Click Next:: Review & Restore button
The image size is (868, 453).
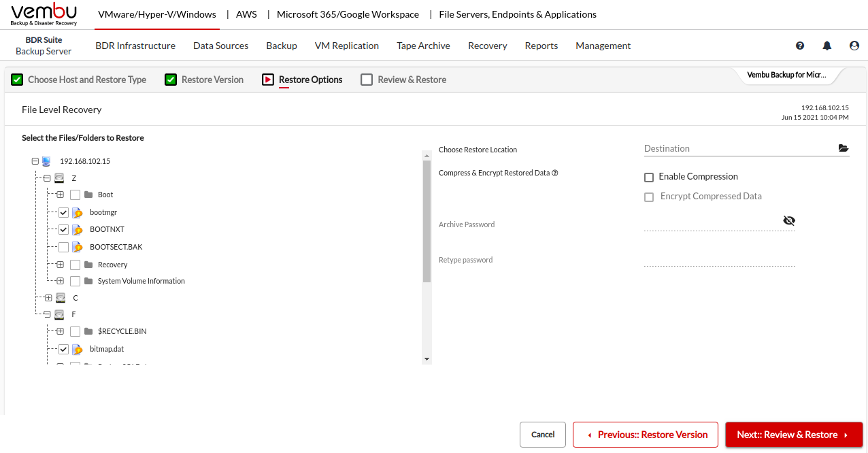coord(793,435)
